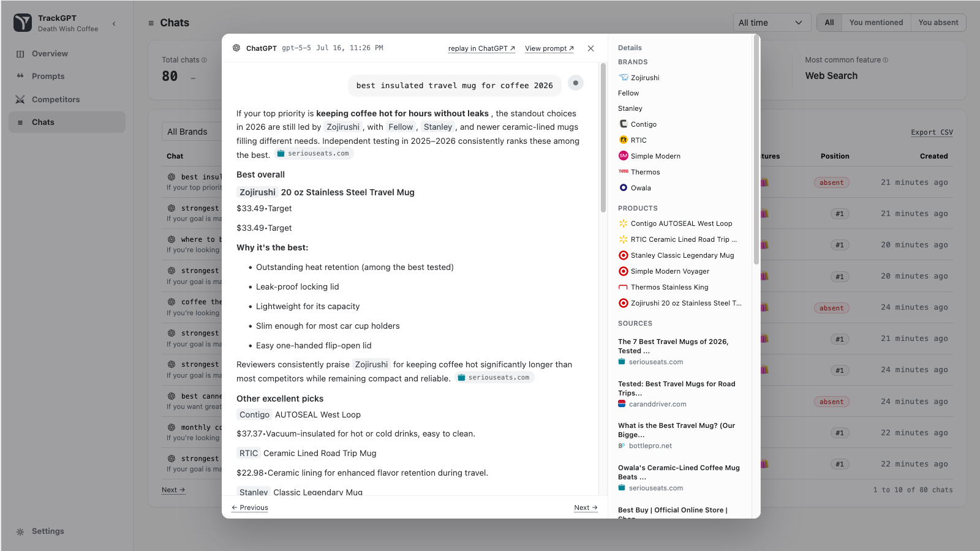Select the All filter tab
980x551 pixels.
coord(829,23)
